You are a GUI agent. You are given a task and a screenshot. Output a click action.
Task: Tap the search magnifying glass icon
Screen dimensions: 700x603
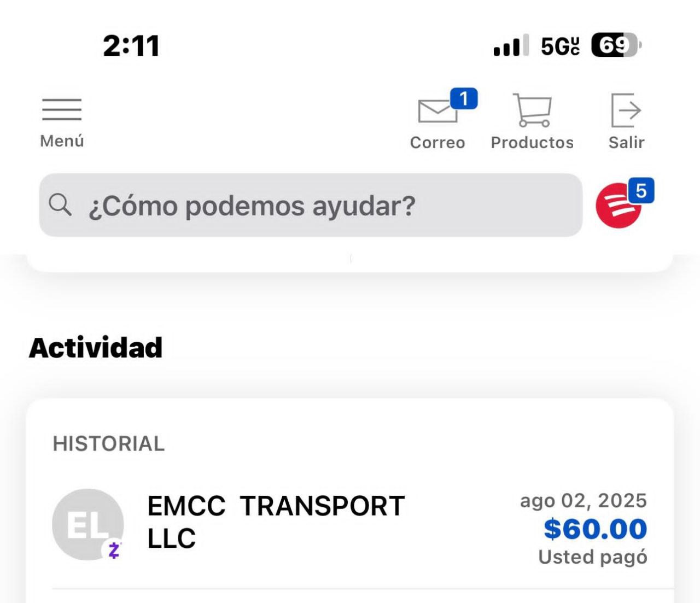pyautogui.click(x=60, y=205)
